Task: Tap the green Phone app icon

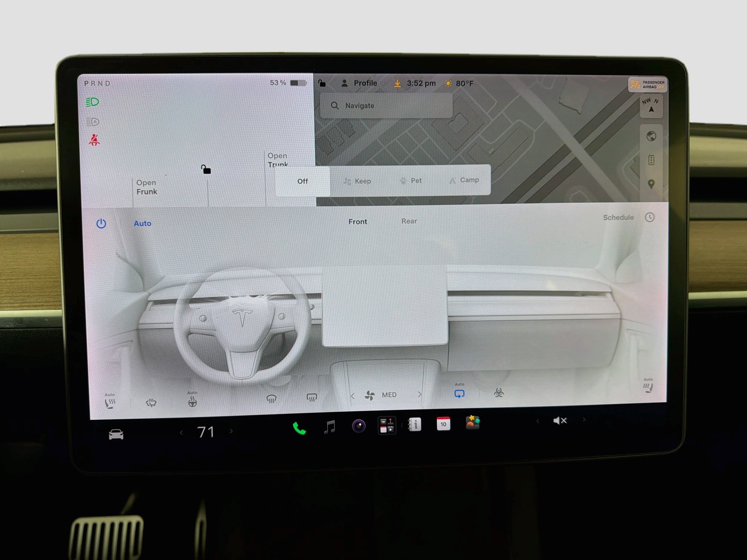Action: click(299, 428)
